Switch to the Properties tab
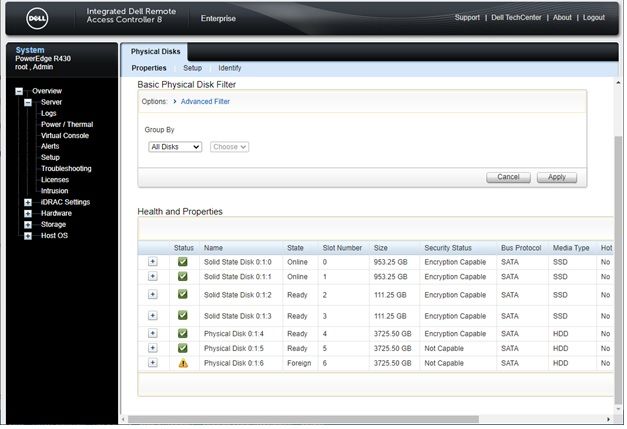The image size is (627, 429). coord(149,68)
